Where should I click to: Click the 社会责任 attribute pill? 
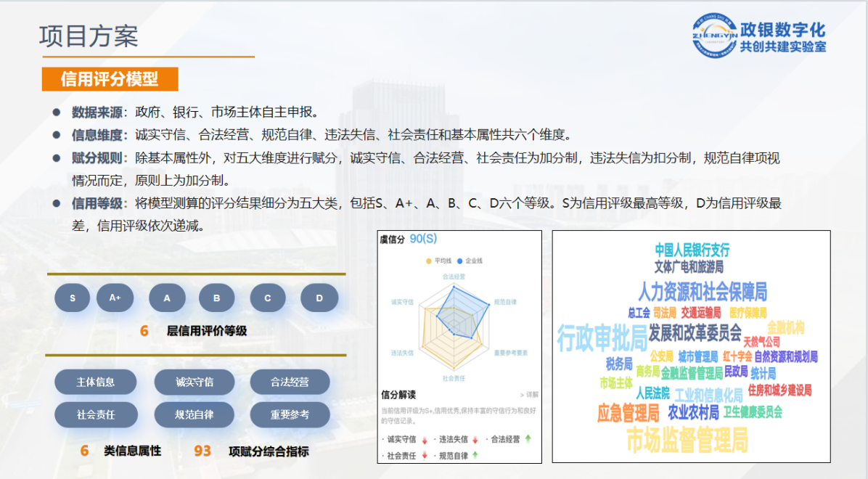tap(96, 414)
